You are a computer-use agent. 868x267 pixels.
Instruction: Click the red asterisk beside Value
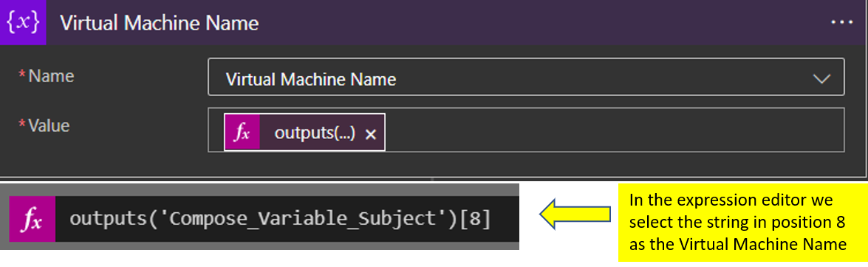pos(23,125)
